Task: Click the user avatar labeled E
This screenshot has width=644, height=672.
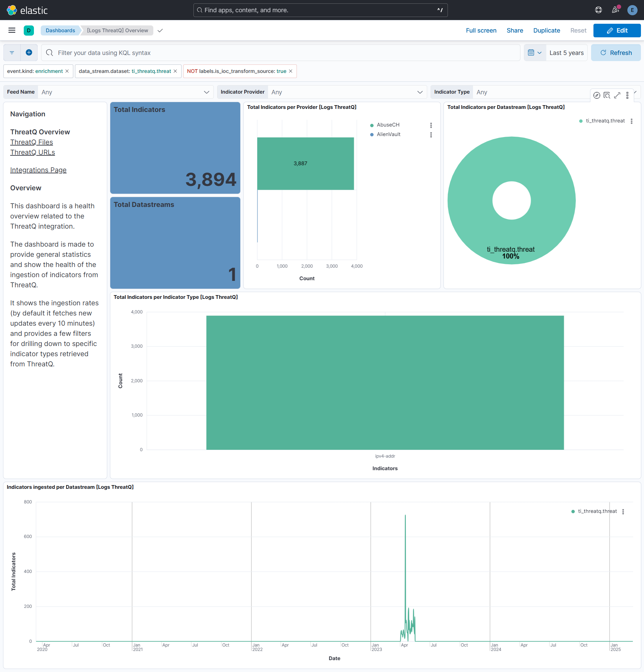Action: coord(632,10)
